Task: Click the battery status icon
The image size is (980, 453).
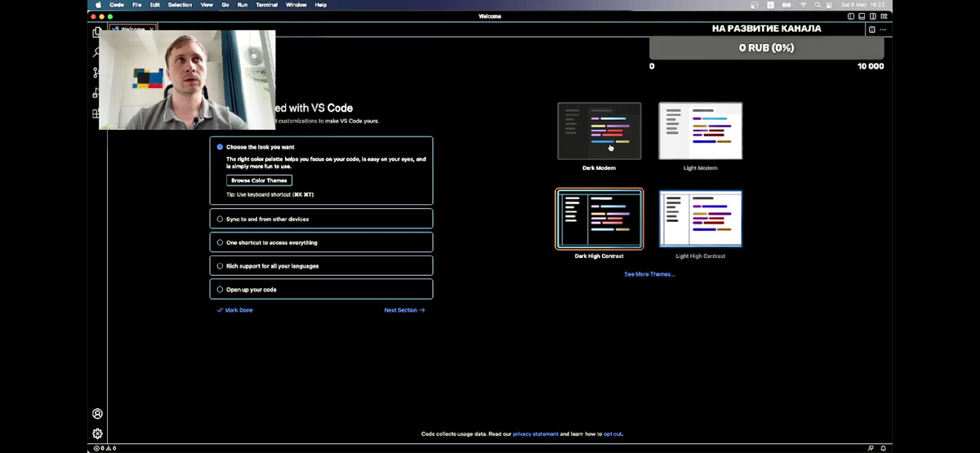Action: (x=787, y=5)
